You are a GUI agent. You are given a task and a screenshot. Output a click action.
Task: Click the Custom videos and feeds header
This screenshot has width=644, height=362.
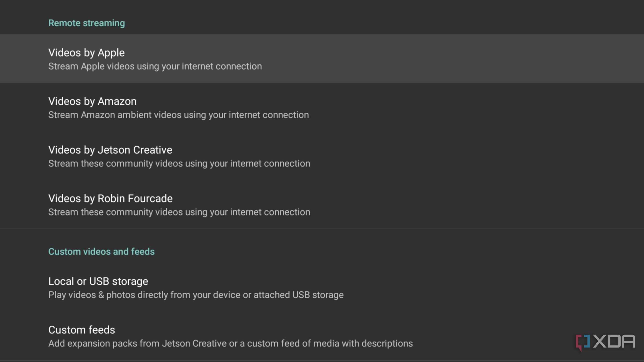(x=101, y=252)
